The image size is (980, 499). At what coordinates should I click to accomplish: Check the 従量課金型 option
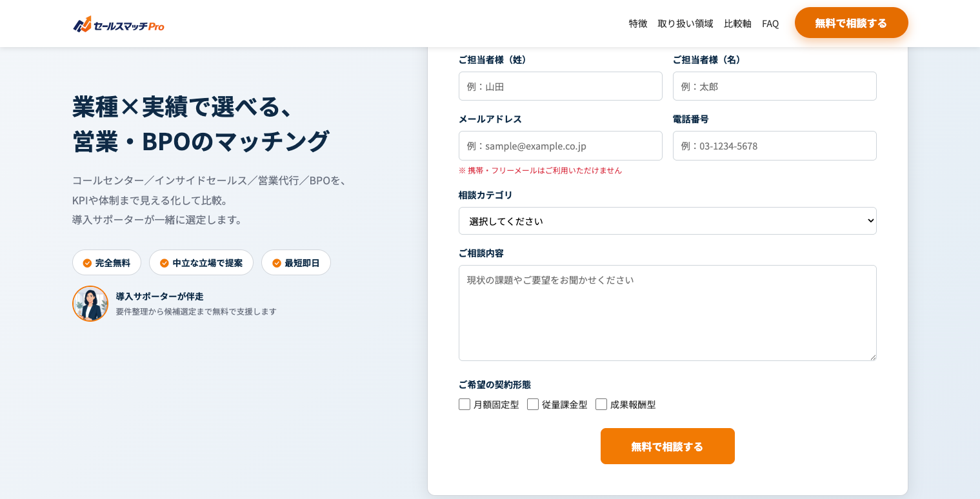tap(533, 404)
